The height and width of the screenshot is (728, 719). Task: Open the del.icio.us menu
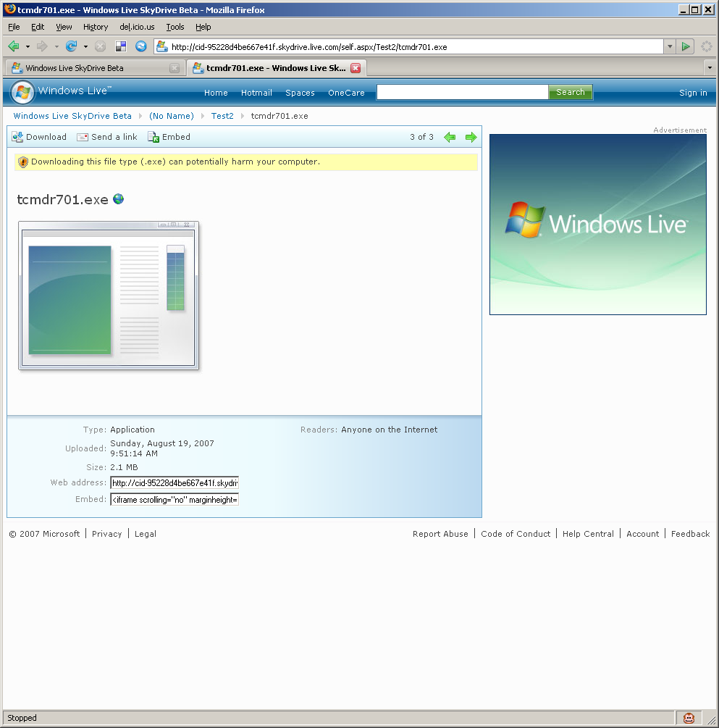tap(137, 27)
